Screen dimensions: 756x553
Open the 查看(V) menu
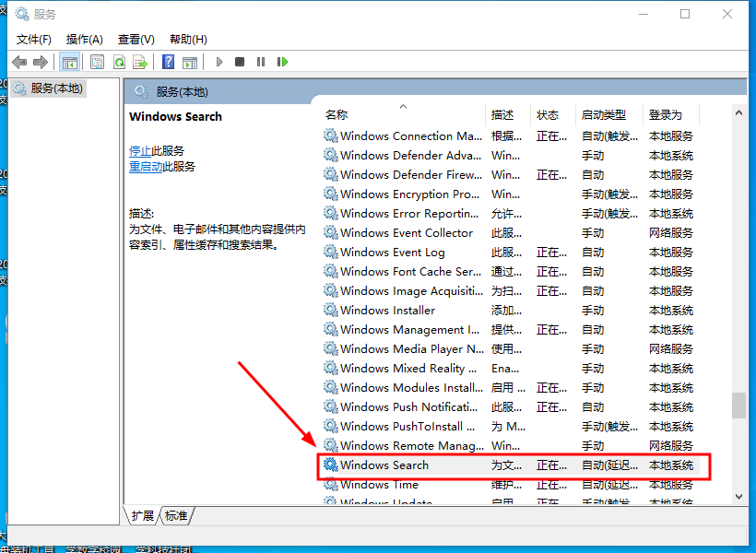pos(136,39)
